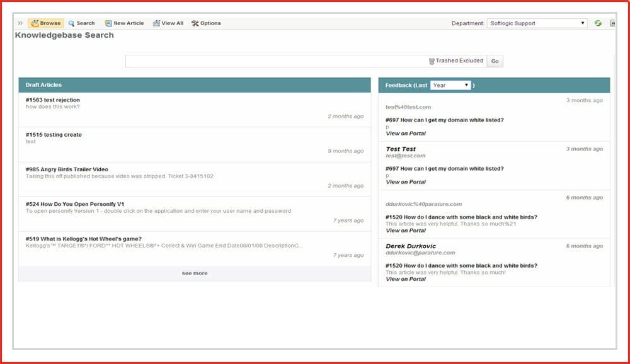
Task: Click the green refresh icon
Action: click(x=598, y=23)
